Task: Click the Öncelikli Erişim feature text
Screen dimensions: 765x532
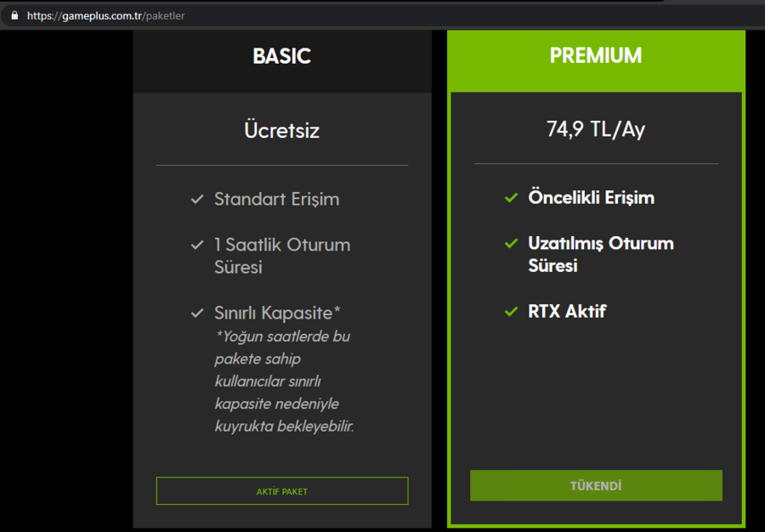Action: coord(591,198)
